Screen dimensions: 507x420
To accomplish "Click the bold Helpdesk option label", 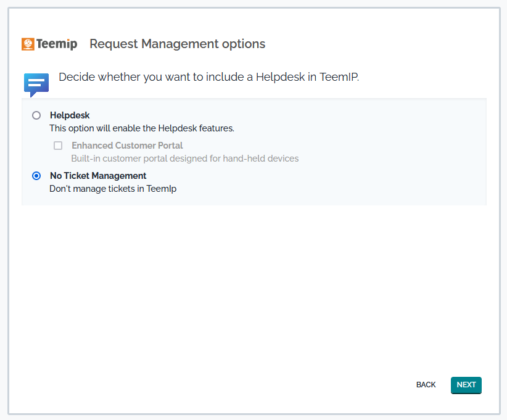I will click(x=70, y=115).
